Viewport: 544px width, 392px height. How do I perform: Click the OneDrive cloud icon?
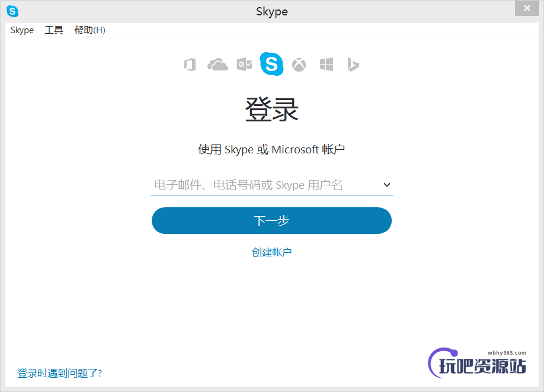pyautogui.click(x=217, y=65)
